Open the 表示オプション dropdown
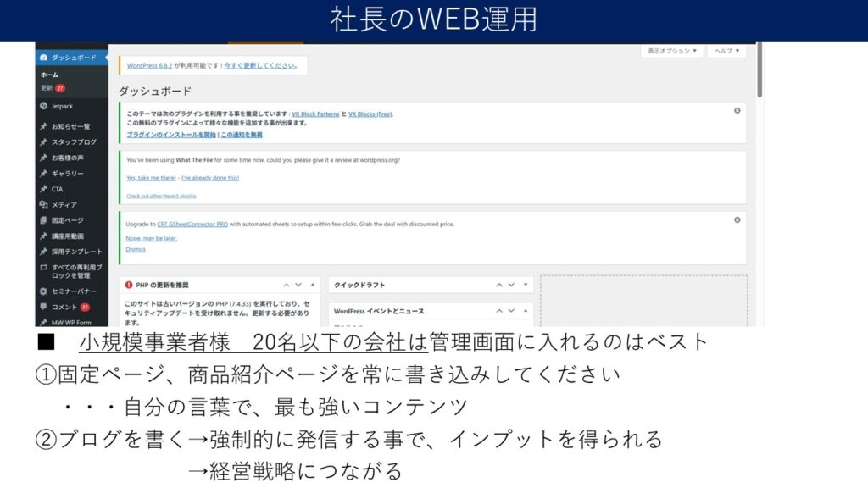Screen dimensions: 868x488 pos(671,51)
